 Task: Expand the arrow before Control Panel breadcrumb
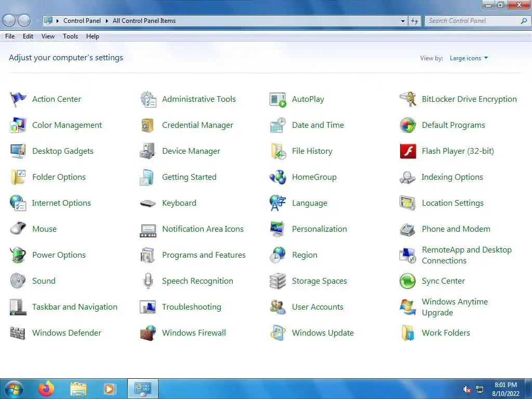click(57, 21)
